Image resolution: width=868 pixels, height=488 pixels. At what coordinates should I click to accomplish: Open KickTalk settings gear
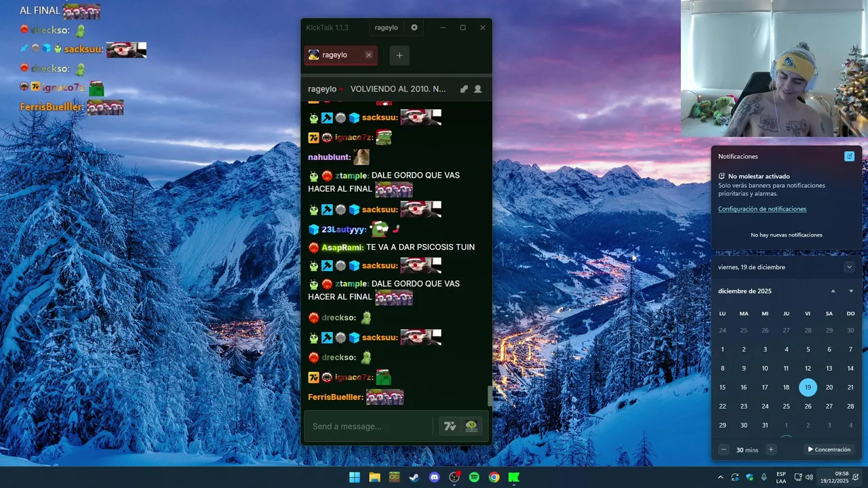tap(414, 28)
